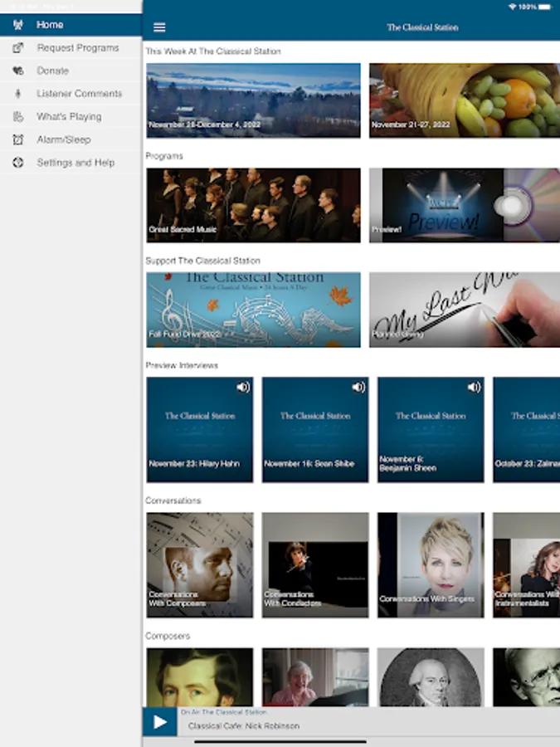Open the Fall Fund Drive 2022 card

coord(253,310)
